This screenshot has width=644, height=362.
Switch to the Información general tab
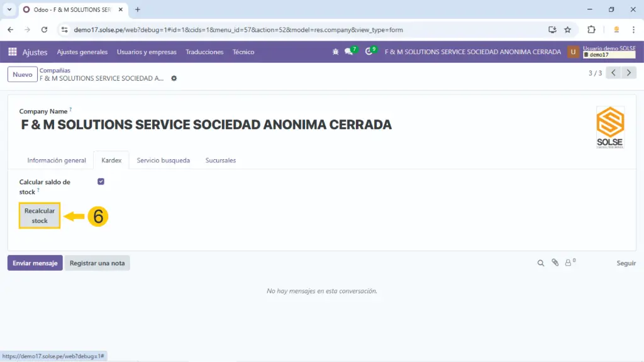point(57,161)
